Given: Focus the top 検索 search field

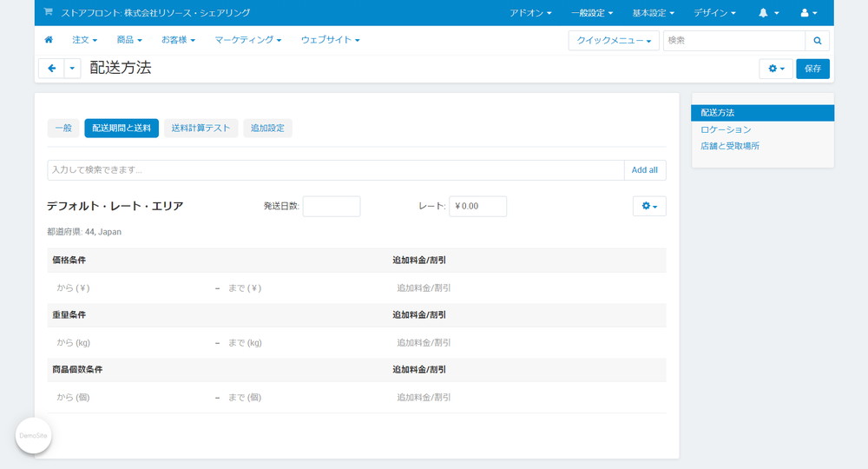Looking at the screenshot, I should pos(734,41).
